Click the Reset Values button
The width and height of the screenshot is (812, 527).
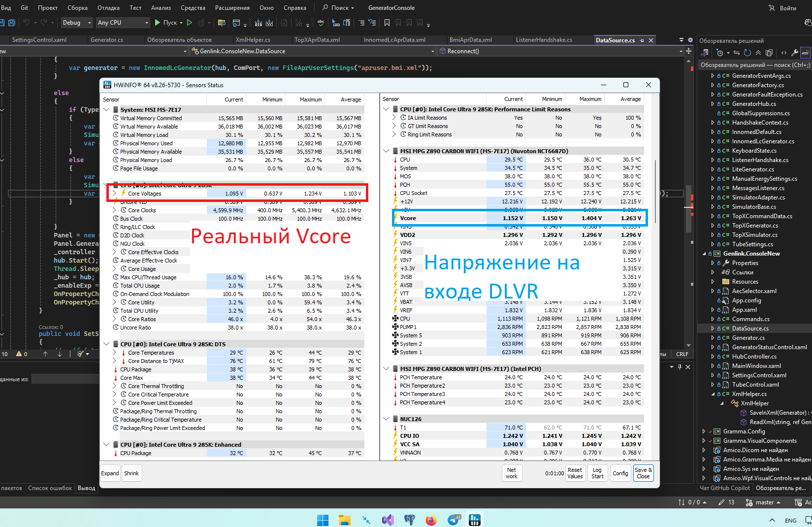click(575, 473)
